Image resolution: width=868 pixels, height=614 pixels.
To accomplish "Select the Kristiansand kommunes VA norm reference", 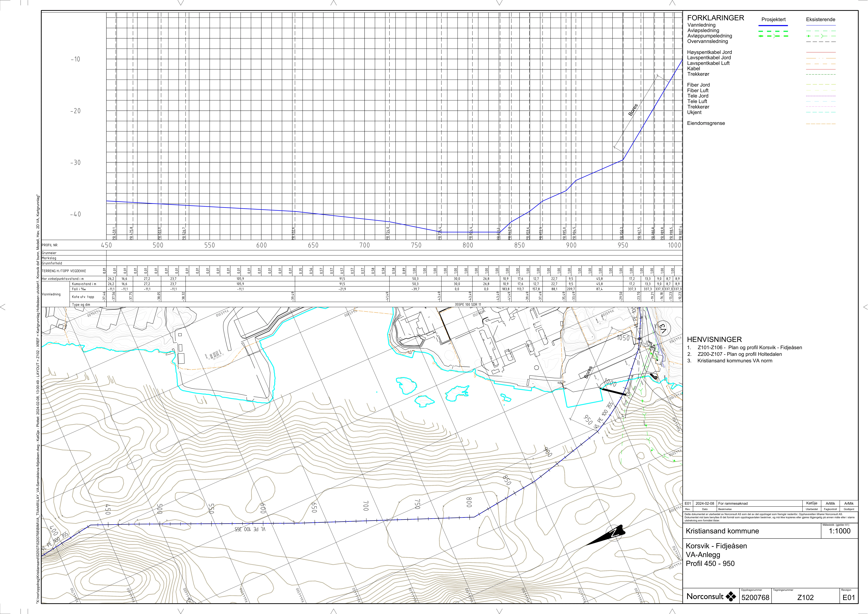I will click(735, 361).
